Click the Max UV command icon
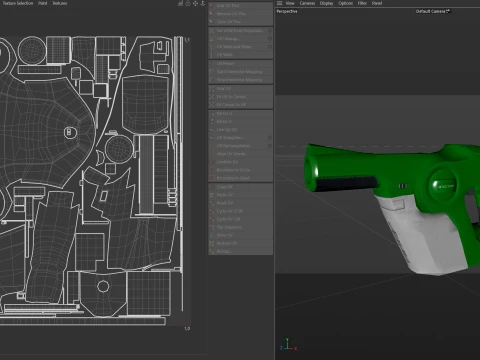Screen dimensions: 480x360 pyautogui.click(x=211, y=89)
